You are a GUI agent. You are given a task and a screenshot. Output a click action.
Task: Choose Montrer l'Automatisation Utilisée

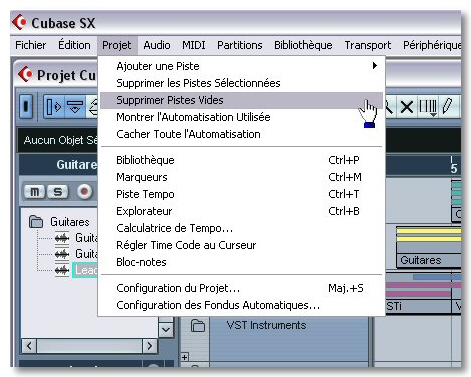tap(241, 117)
